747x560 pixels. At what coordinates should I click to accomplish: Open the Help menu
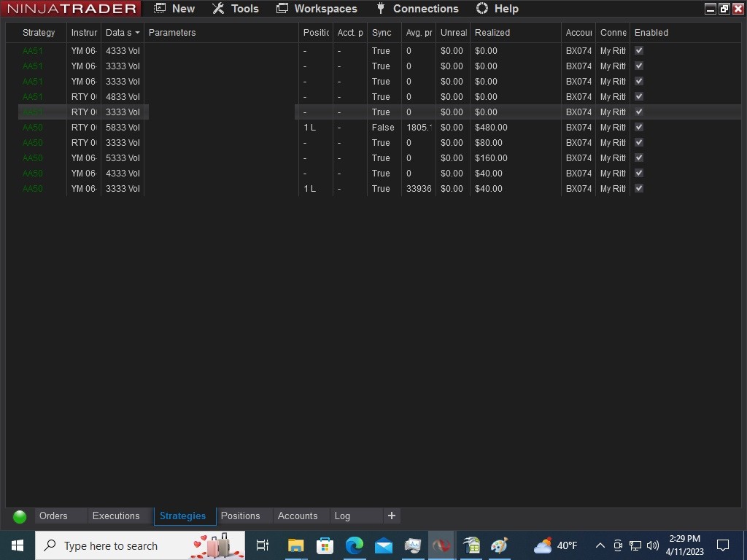pyautogui.click(x=498, y=9)
